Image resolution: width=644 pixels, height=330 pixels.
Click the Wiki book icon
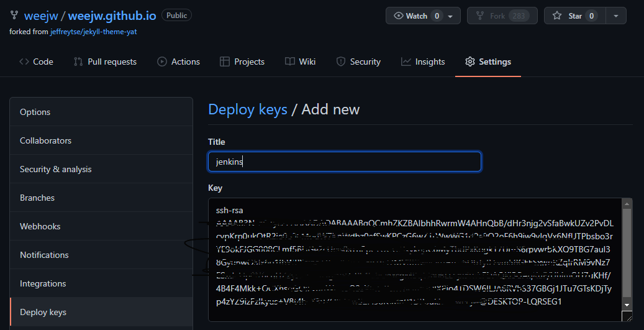click(x=290, y=62)
